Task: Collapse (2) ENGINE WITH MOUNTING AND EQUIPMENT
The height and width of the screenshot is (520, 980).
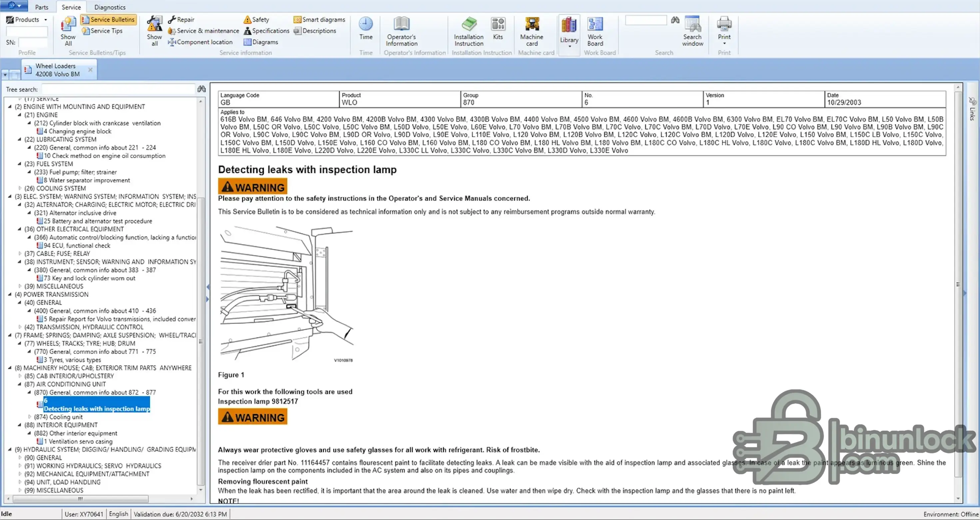Action: [10, 107]
